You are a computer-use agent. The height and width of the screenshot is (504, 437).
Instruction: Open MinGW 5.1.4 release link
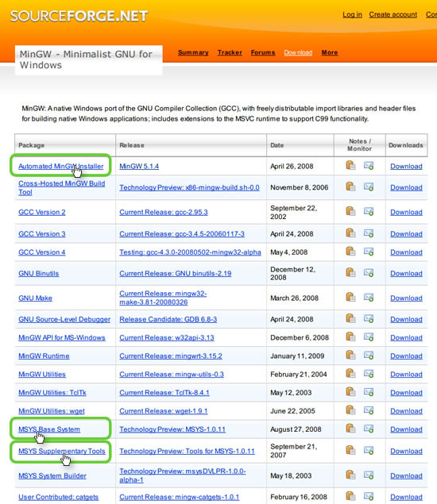(x=139, y=166)
